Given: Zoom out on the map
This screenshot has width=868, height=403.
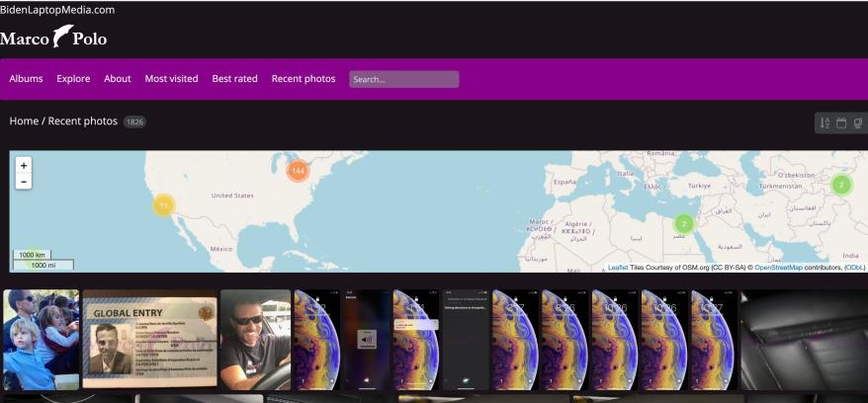Looking at the screenshot, I should (24, 181).
